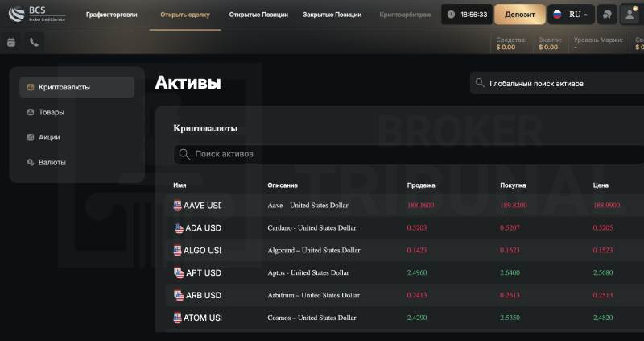Open the RU language dropdown
The width and height of the screenshot is (644, 341).
point(571,15)
